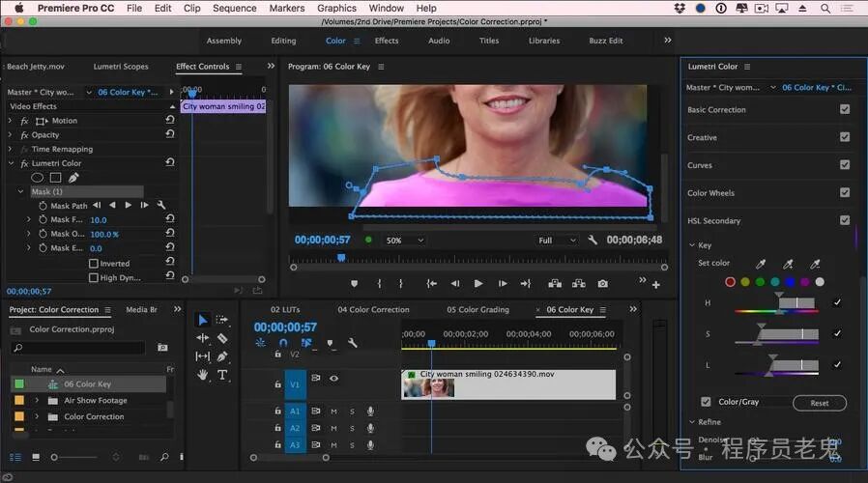Select the Slip tool
This screenshot has height=483, width=868.
203,356
